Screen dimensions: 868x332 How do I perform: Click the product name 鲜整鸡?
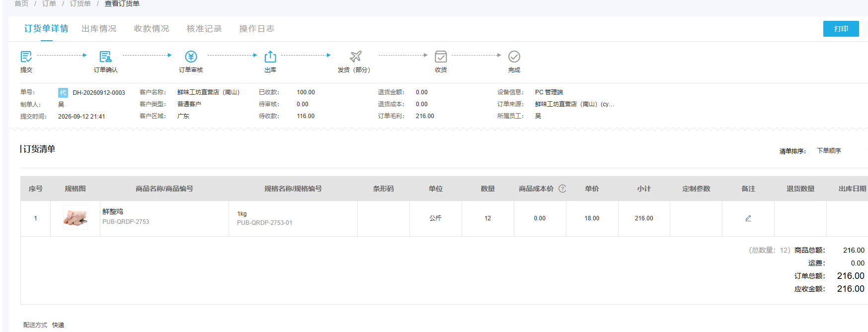pyautogui.click(x=113, y=211)
